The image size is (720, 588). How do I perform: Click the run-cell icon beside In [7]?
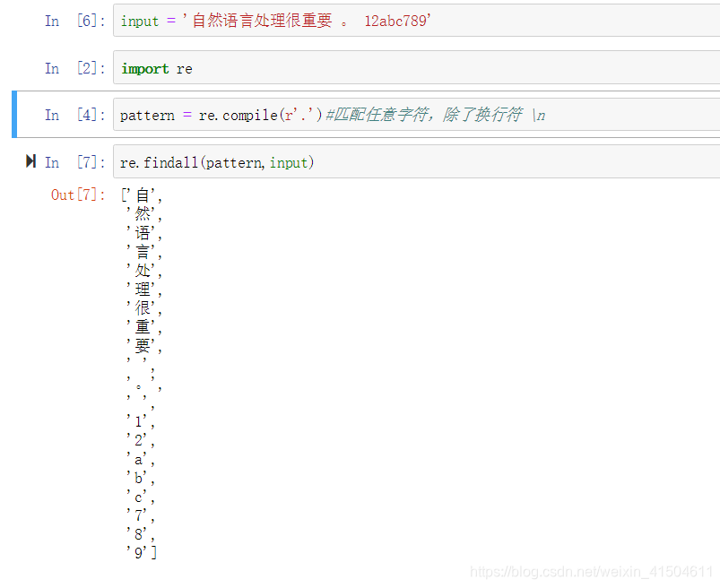(x=30, y=161)
